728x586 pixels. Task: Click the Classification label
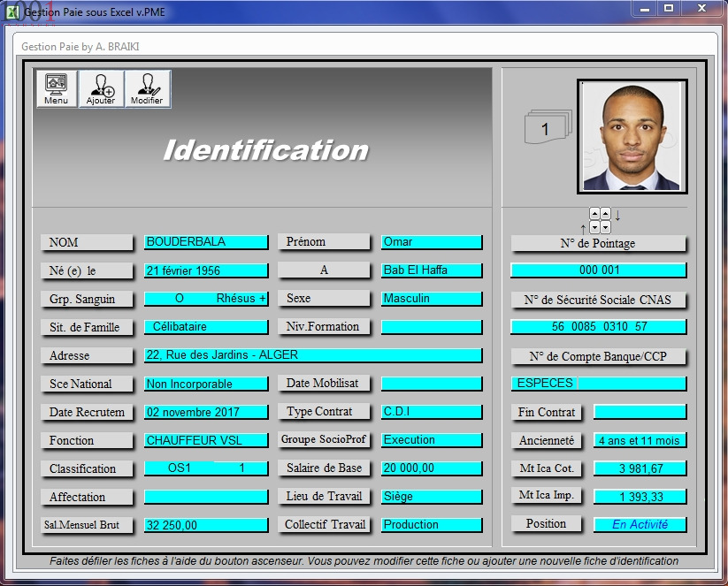tap(87, 468)
